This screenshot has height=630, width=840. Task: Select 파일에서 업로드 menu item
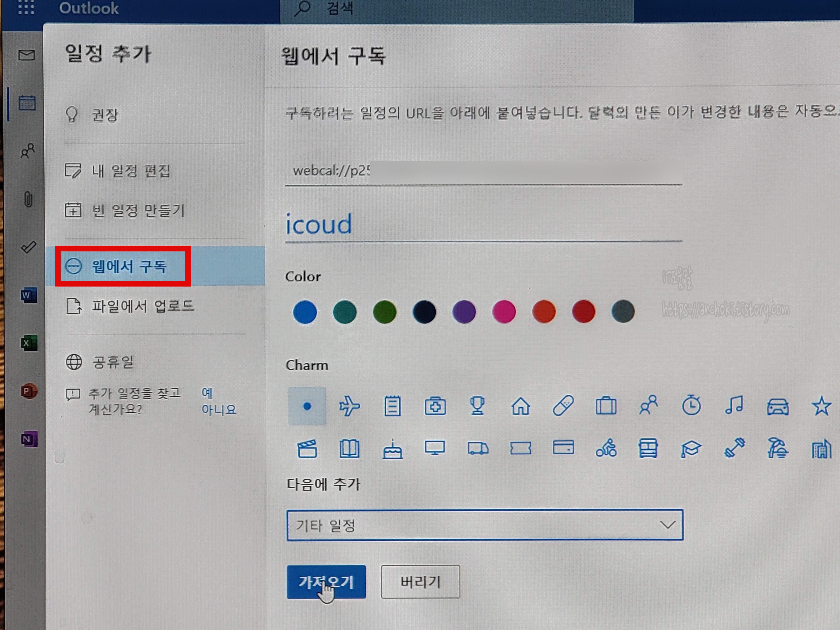tap(142, 306)
